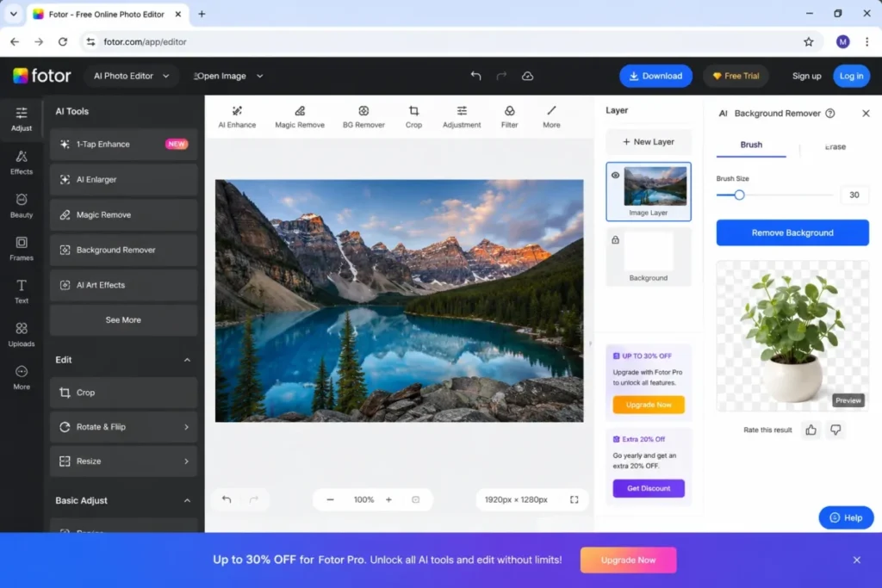Open the AI Photo Editor dropdown

click(x=131, y=76)
